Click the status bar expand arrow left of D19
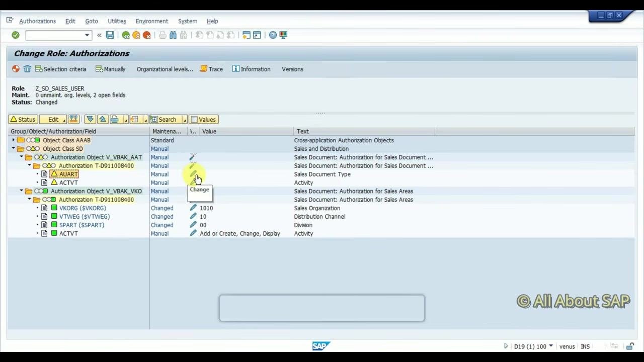This screenshot has height=362, width=644. tap(506, 346)
